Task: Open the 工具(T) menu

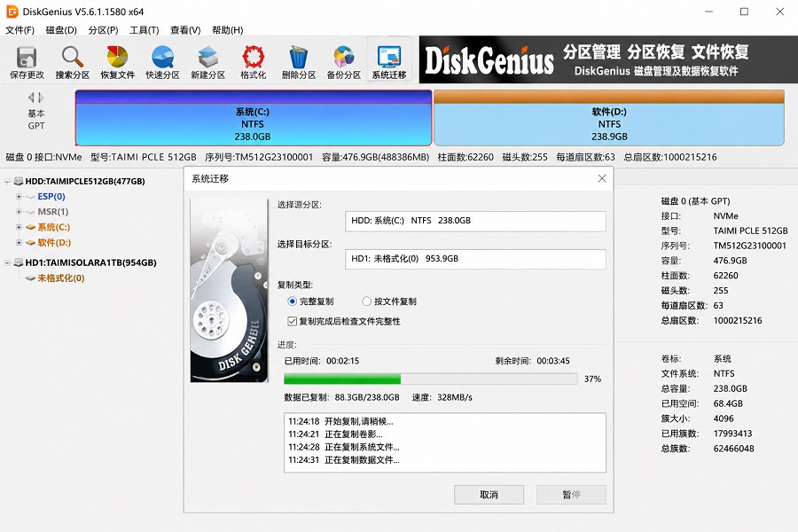Action: point(144,30)
